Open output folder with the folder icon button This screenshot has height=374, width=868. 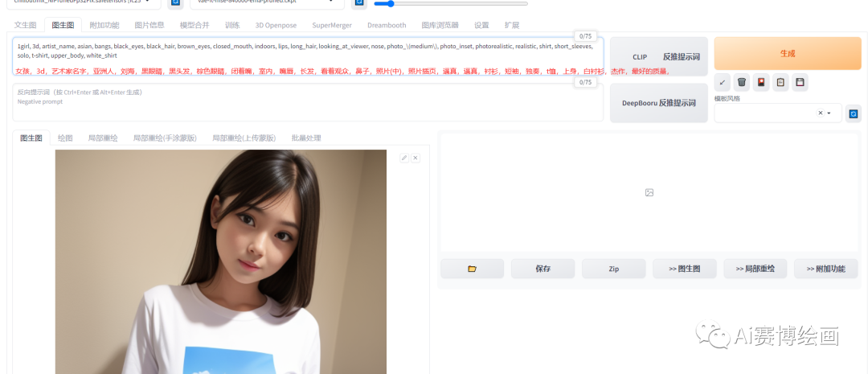pyautogui.click(x=473, y=269)
